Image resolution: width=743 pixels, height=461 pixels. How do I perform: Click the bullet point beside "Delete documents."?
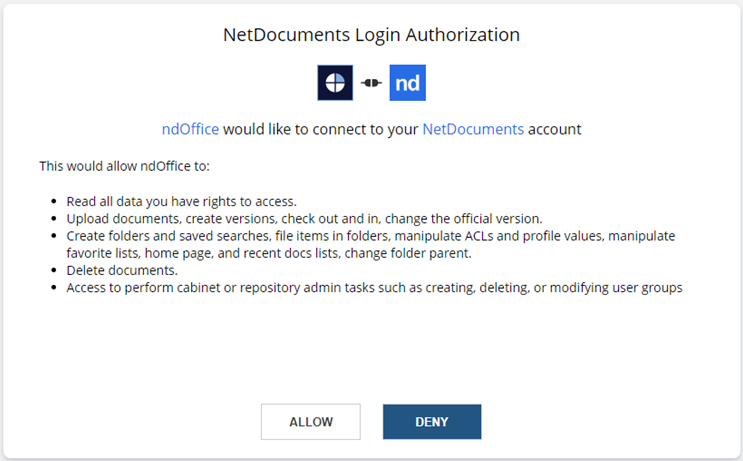point(53,271)
